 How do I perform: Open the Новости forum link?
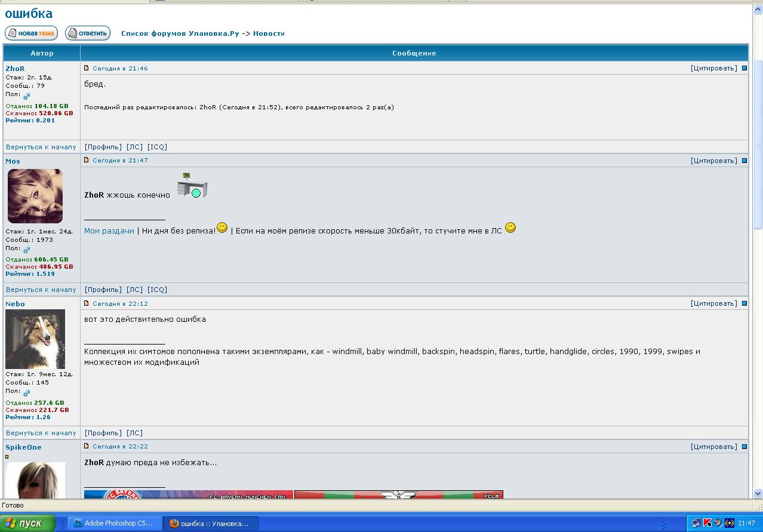click(x=269, y=33)
